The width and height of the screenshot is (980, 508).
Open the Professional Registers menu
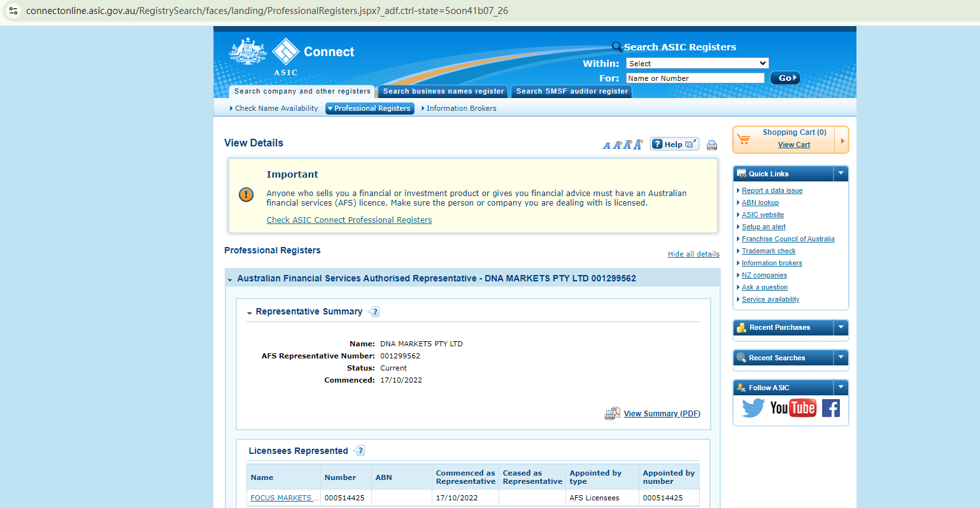370,108
